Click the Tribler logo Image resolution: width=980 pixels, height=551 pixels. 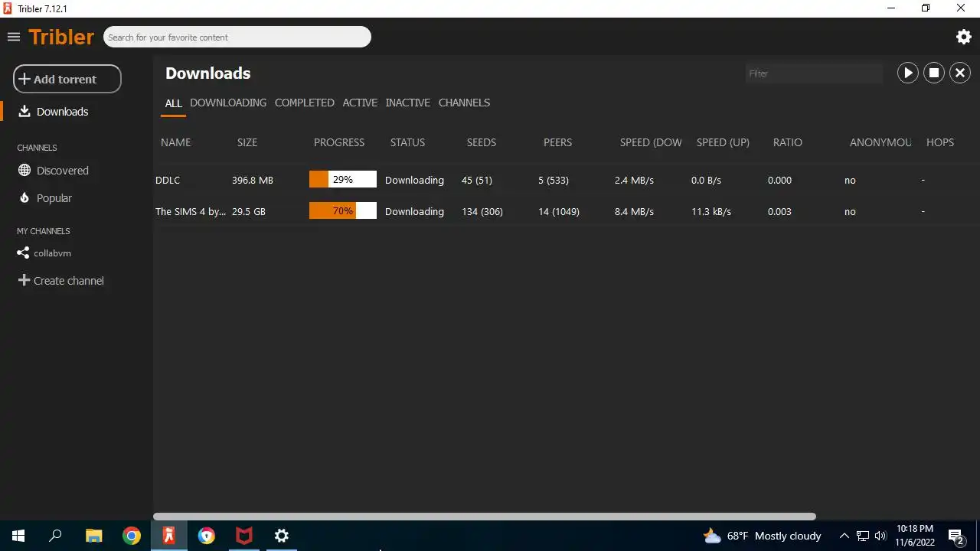(61, 37)
